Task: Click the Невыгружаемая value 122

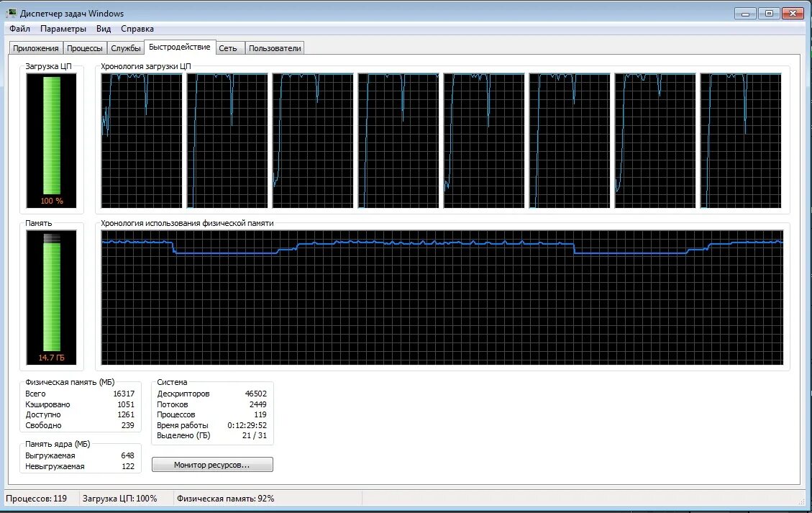Action: 128,466
